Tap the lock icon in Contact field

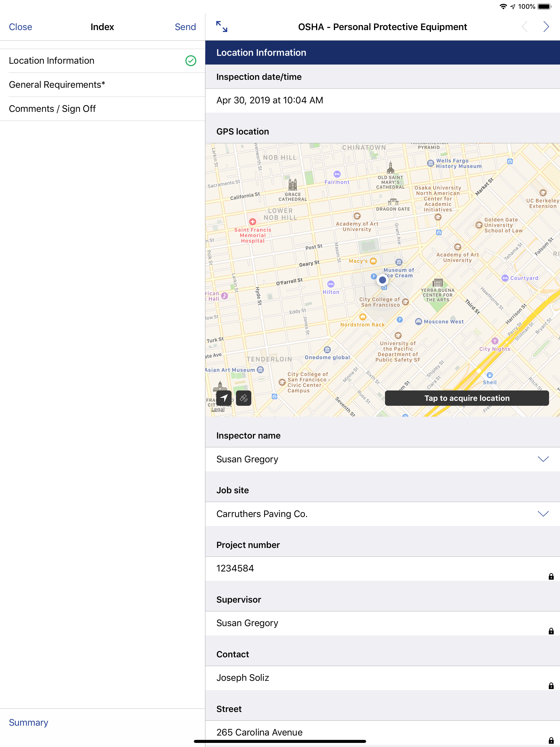pyautogui.click(x=551, y=686)
